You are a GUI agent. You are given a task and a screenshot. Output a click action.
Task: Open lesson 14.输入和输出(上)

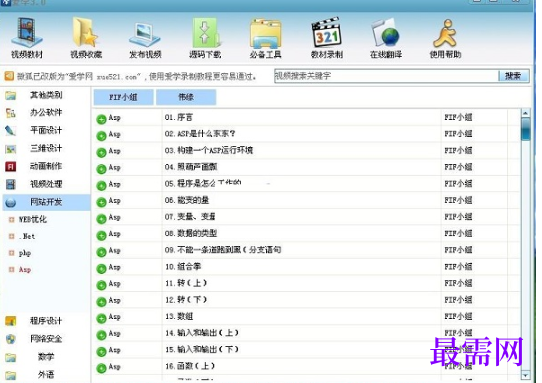[x=202, y=333]
